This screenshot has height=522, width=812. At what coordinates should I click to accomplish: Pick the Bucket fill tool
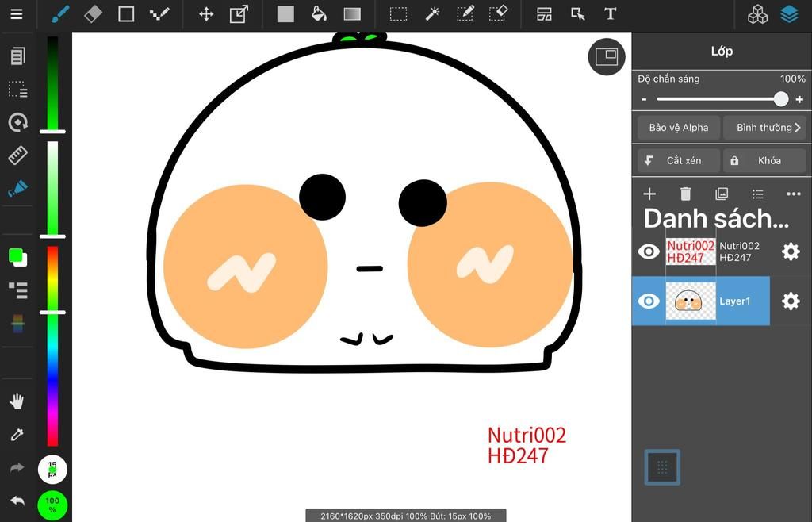tap(319, 14)
